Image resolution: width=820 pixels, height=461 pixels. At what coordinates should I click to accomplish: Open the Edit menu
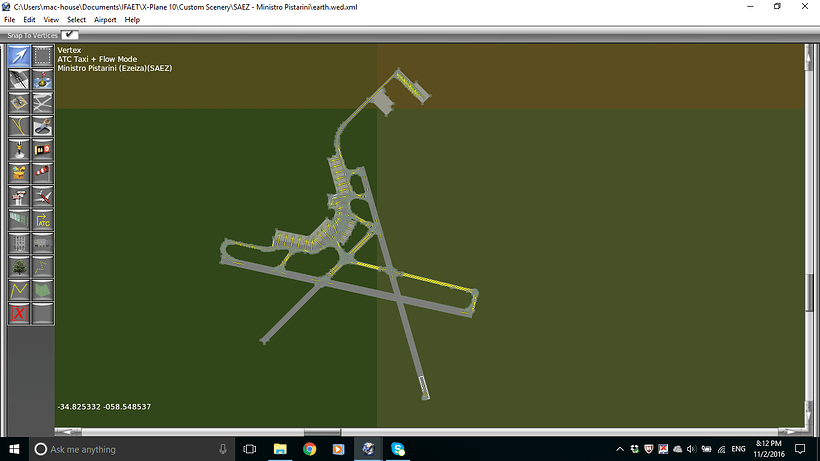pos(29,19)
